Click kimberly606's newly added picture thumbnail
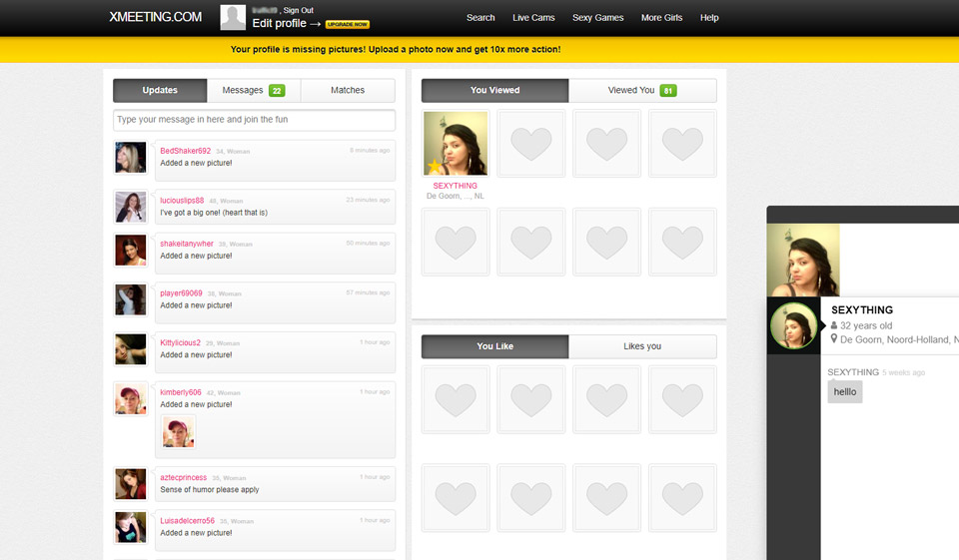 pyautogui.click(x=179, y=431)
